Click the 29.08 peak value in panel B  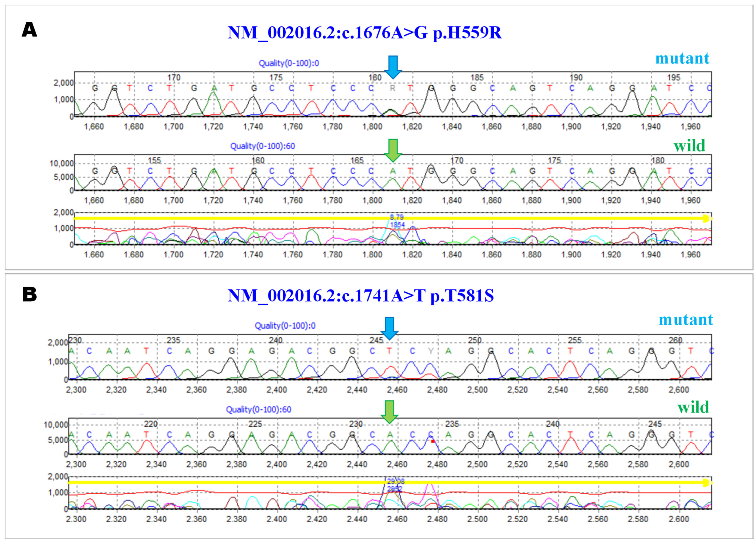[x=396, y=481]
